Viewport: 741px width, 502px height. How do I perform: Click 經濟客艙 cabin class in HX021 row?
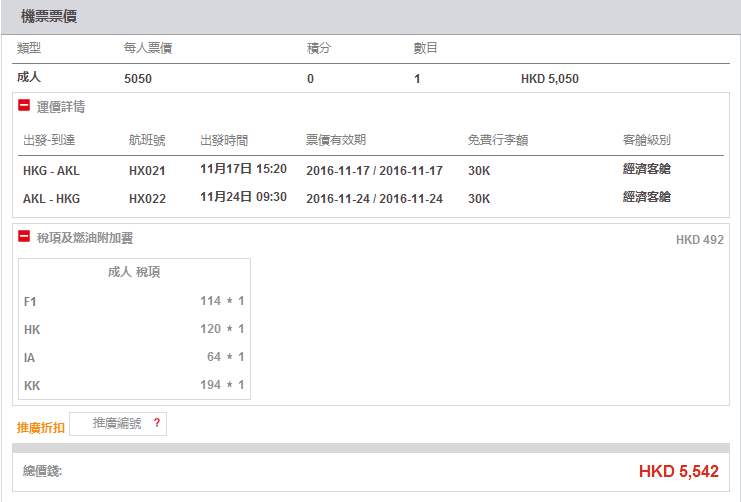pos(646,169)
